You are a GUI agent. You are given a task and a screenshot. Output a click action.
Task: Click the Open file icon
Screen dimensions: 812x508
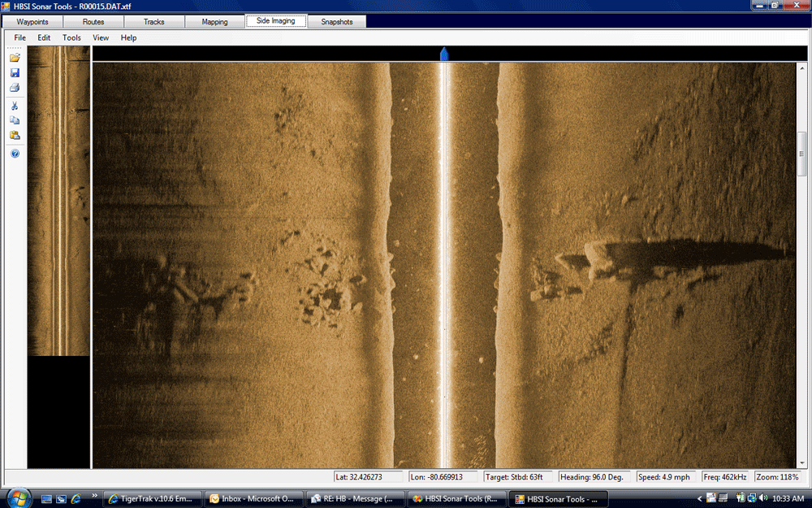click(x=15, y=58)
